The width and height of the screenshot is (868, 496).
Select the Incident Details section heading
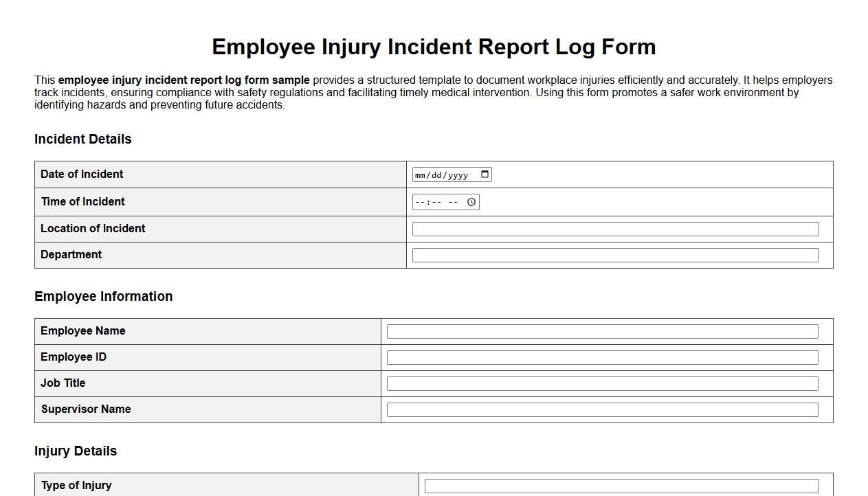[x=82, y=139]
